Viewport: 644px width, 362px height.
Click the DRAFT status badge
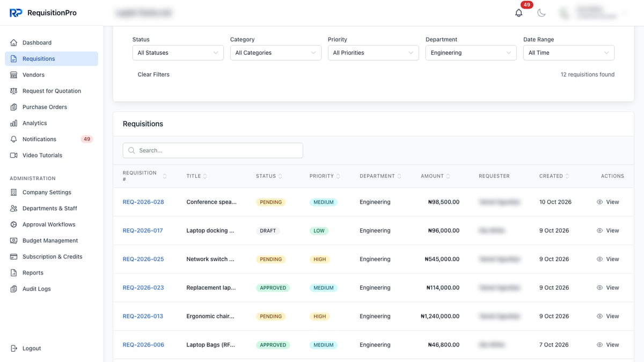(268, 231)
